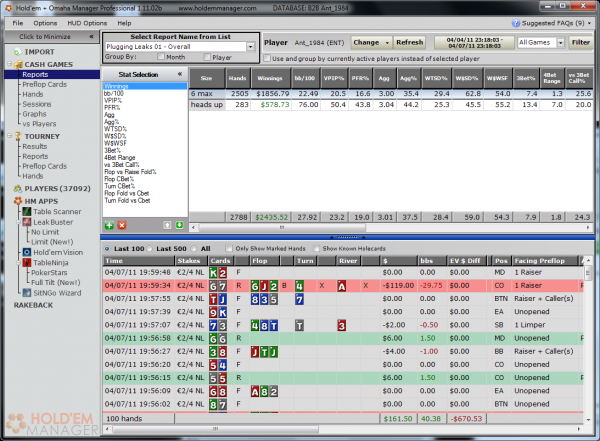Sort hands by Stakes column header
Screen dimensions: 600x441
coord(191,261)
